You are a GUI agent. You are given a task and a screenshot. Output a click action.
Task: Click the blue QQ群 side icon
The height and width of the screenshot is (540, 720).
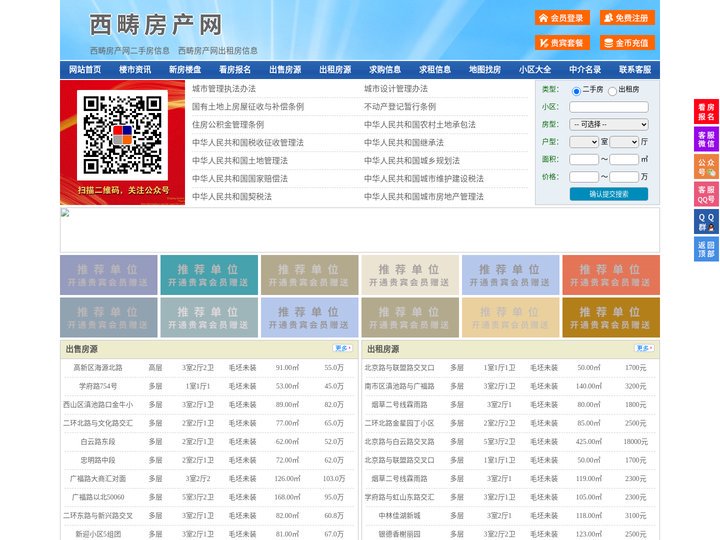[x=706, y=222]
